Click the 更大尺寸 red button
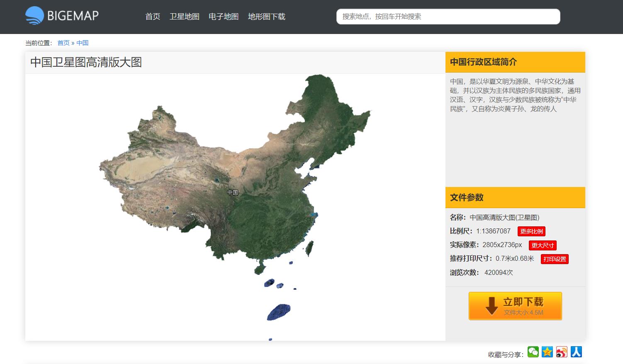 pos(542,245)
